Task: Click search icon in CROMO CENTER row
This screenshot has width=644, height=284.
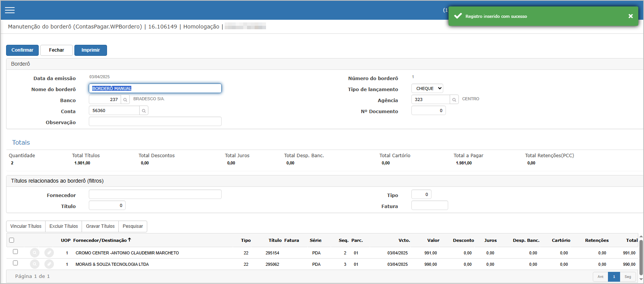Action: 35,253
